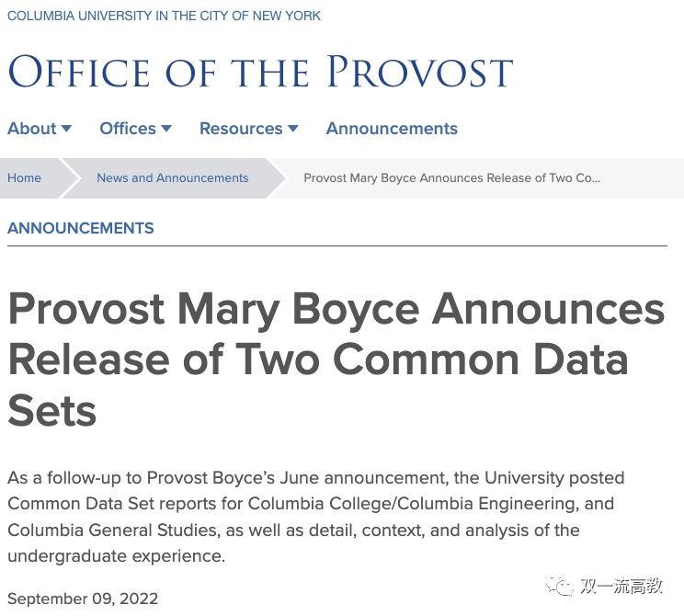Open the Announcements navigation item
The width and height of the screenshot is (684, 616).
[392, 129]
